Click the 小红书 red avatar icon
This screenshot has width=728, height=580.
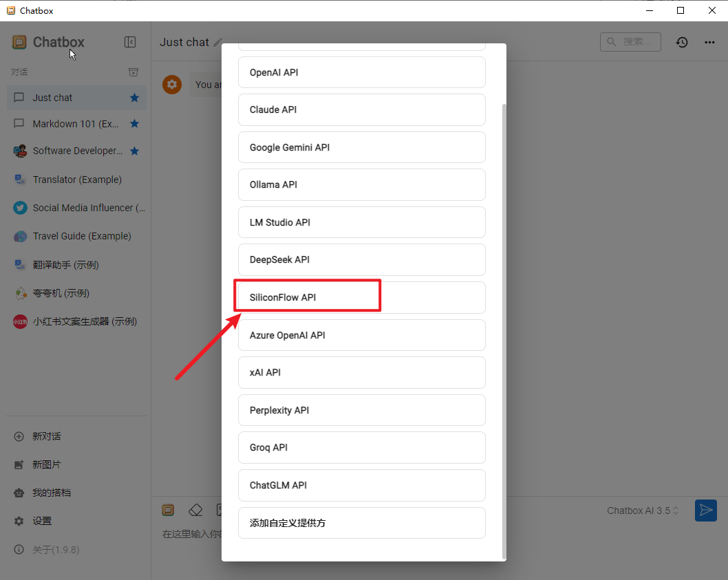20,321
